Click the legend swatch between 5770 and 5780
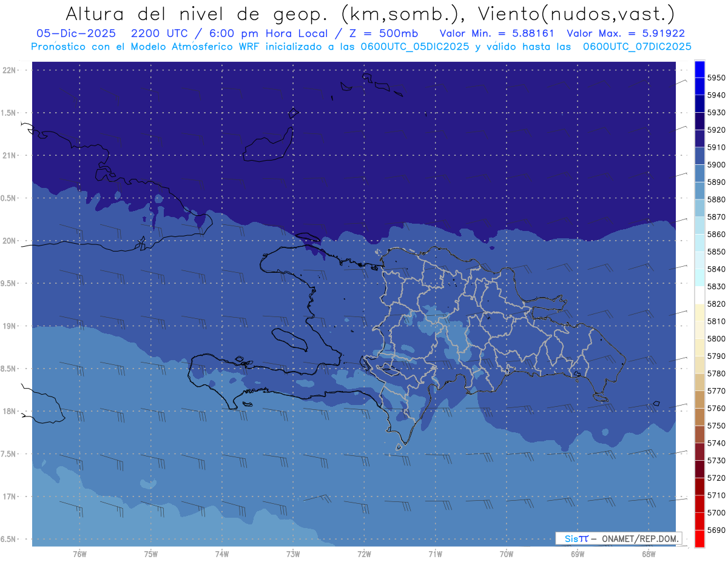 click(x=699, y=382)
